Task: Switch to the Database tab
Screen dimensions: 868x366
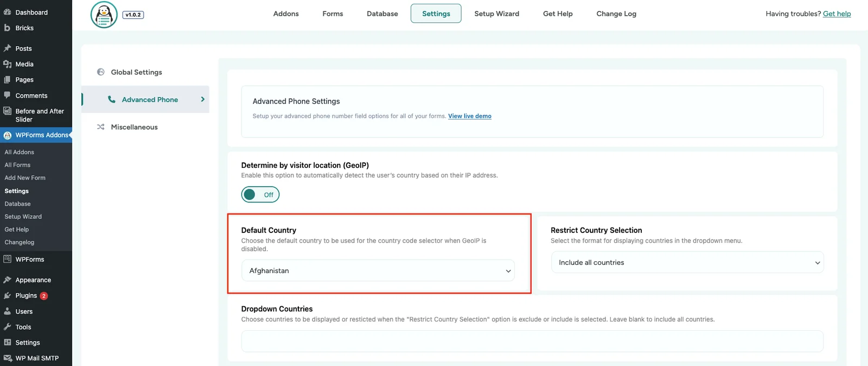Action: coord(382,14)
